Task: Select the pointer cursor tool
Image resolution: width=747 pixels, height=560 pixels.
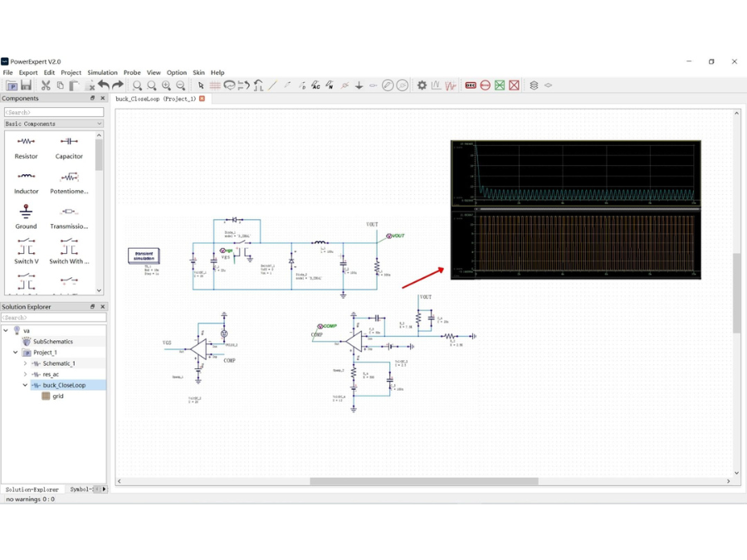Action: click(x=201, y=85)
